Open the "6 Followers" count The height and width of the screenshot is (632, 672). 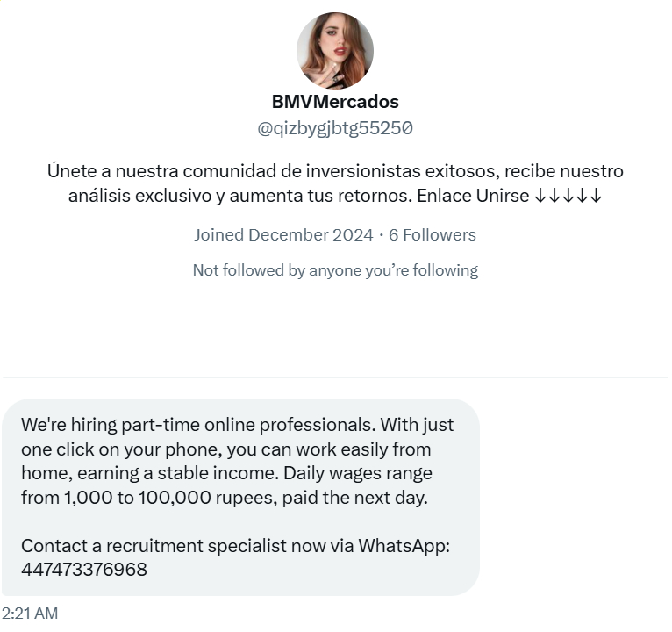coord(432,235)
